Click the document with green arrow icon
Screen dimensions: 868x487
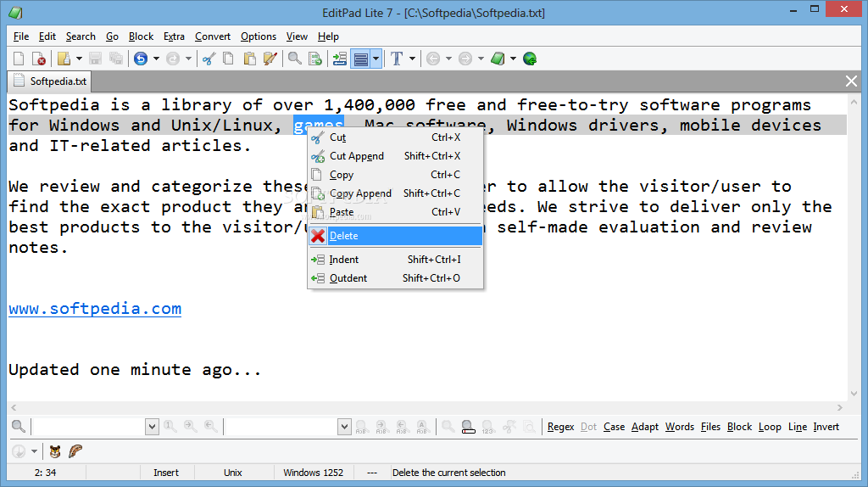tap(315, 59)
